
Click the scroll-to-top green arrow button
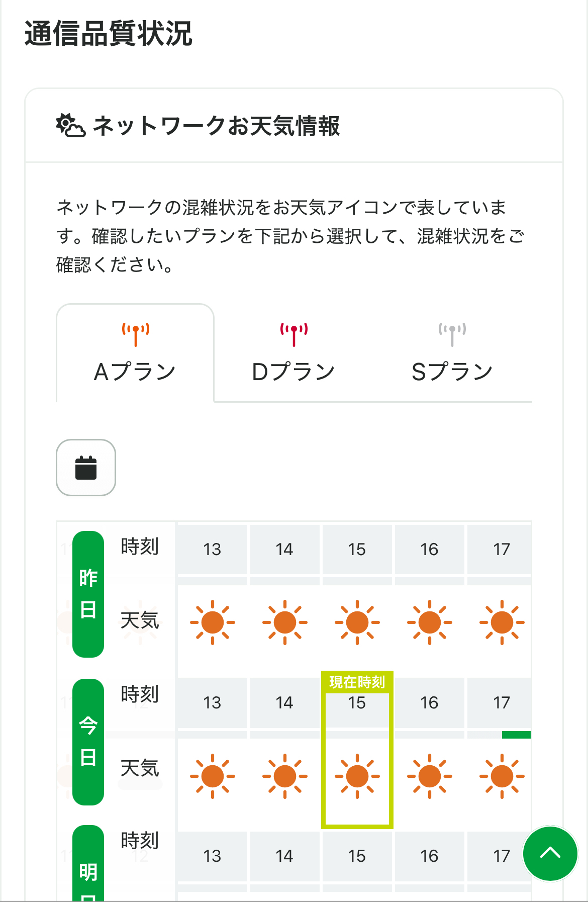pyautogui.click(x=550, y=853)
